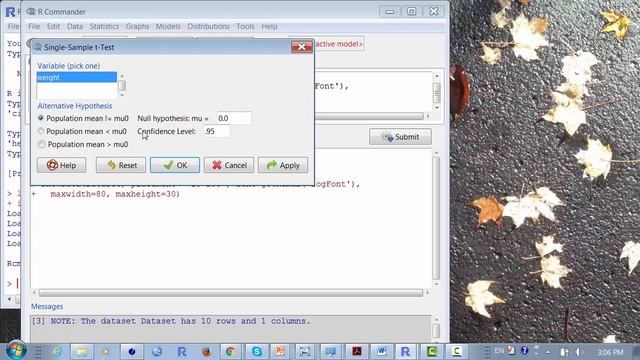Open Google Chrome from the taskbar
The height and width of the screenshot is (360, 640).
point(230,351)
